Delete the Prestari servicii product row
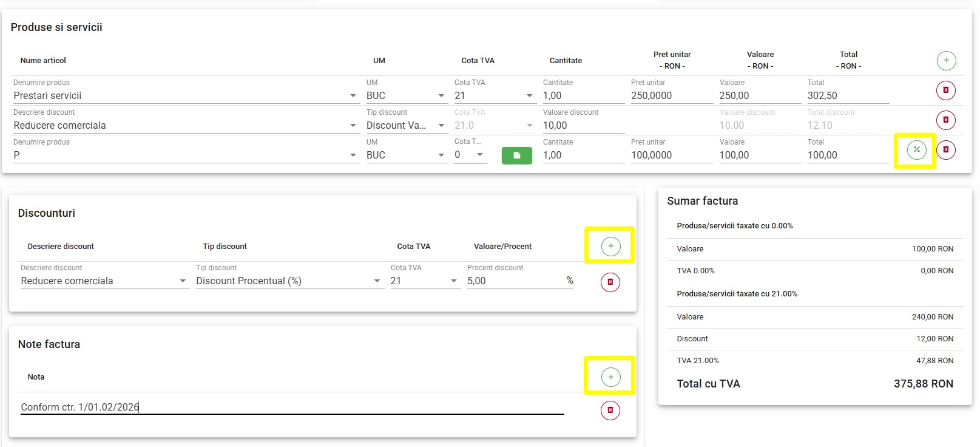The image size is (980, 447). 945,90
